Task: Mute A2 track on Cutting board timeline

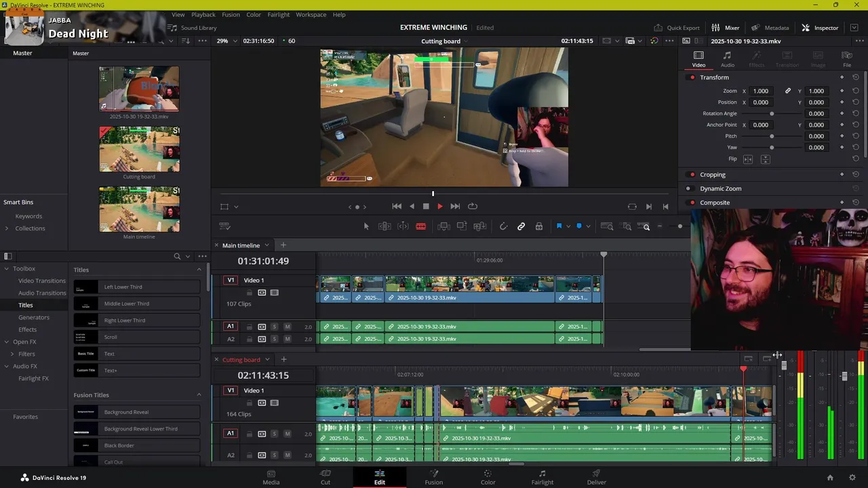Action: click(287, 455)
